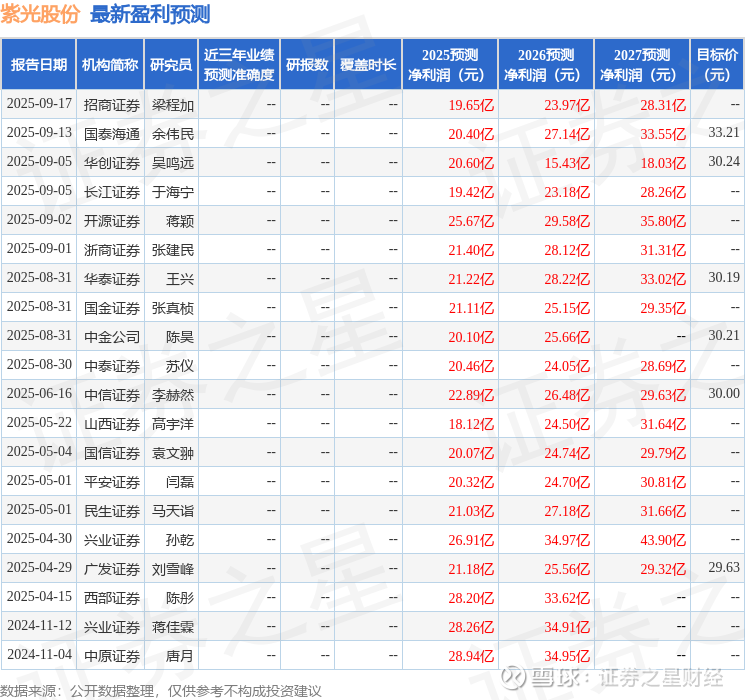Click target price 33.21
745x700 pixels.
point(724,133)
